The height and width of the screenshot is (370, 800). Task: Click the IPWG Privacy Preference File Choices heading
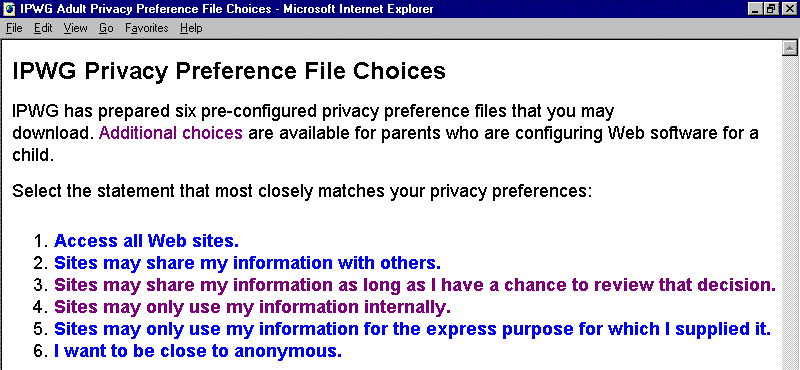click(229, 71)
